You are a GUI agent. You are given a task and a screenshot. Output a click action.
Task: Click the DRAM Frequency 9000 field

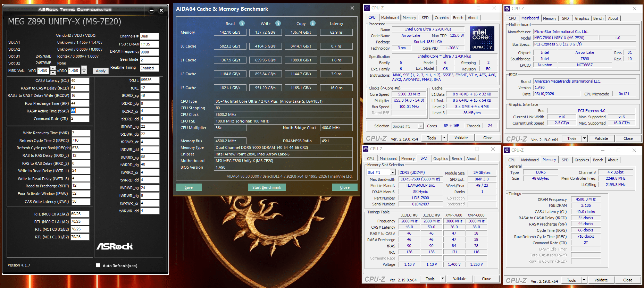coord(149,52)
